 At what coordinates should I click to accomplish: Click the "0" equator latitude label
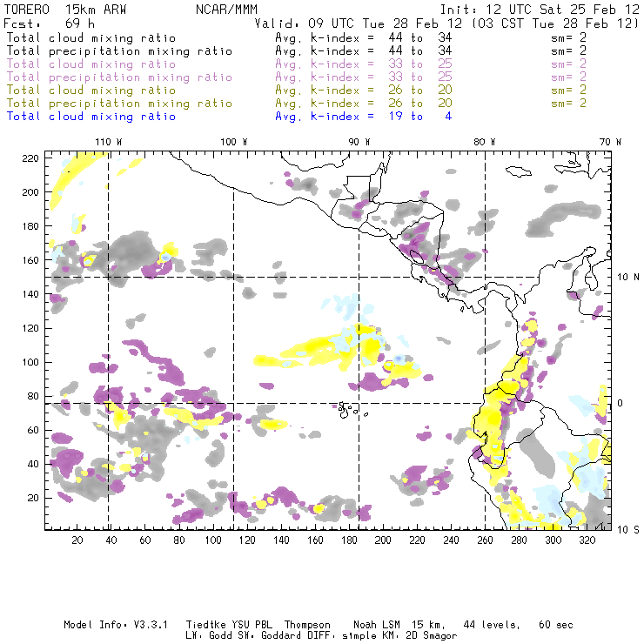(x=621, y=403)
